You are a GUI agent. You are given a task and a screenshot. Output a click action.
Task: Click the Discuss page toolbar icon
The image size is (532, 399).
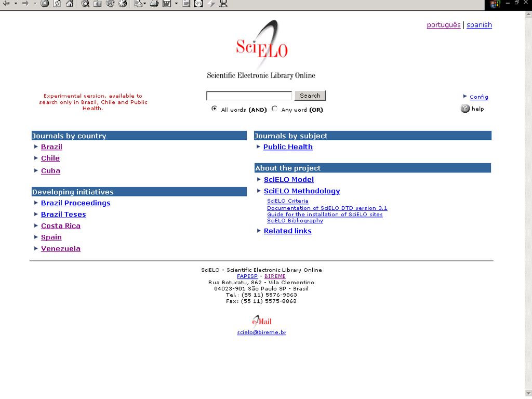[186, 4]
